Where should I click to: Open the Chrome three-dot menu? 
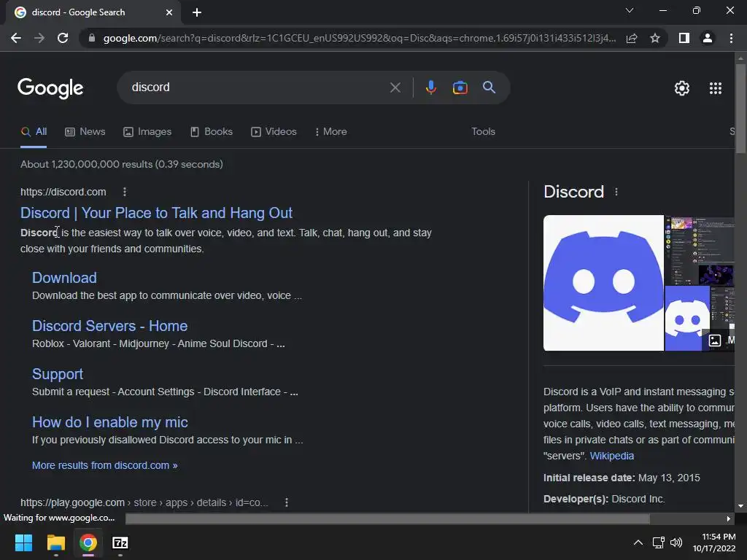point(731,38)
